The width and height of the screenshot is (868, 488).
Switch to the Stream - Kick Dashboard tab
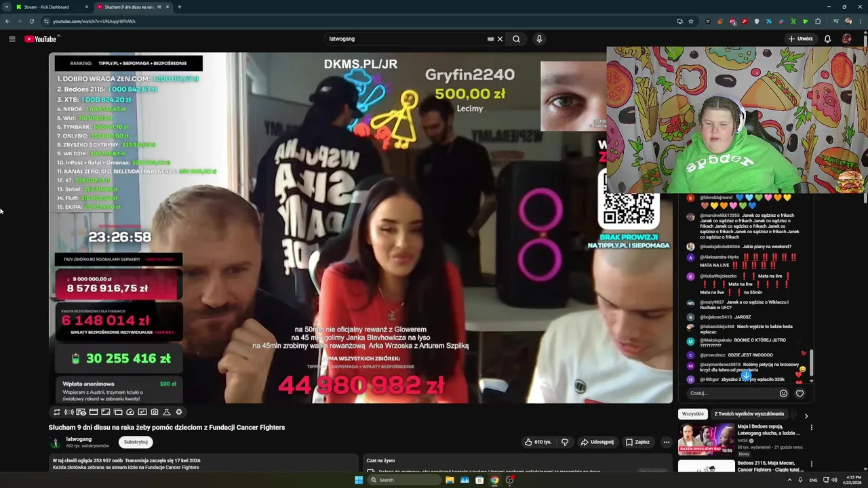point(49,7)
